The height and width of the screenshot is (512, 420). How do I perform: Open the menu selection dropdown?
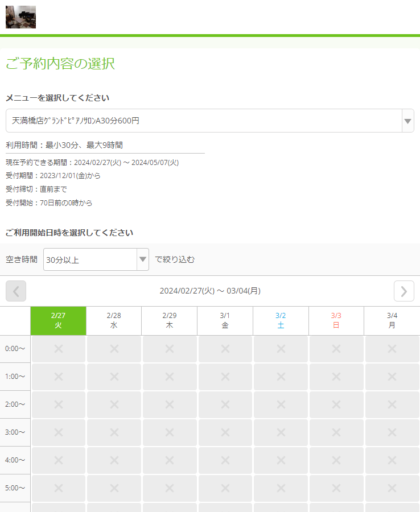coord(204,121)
